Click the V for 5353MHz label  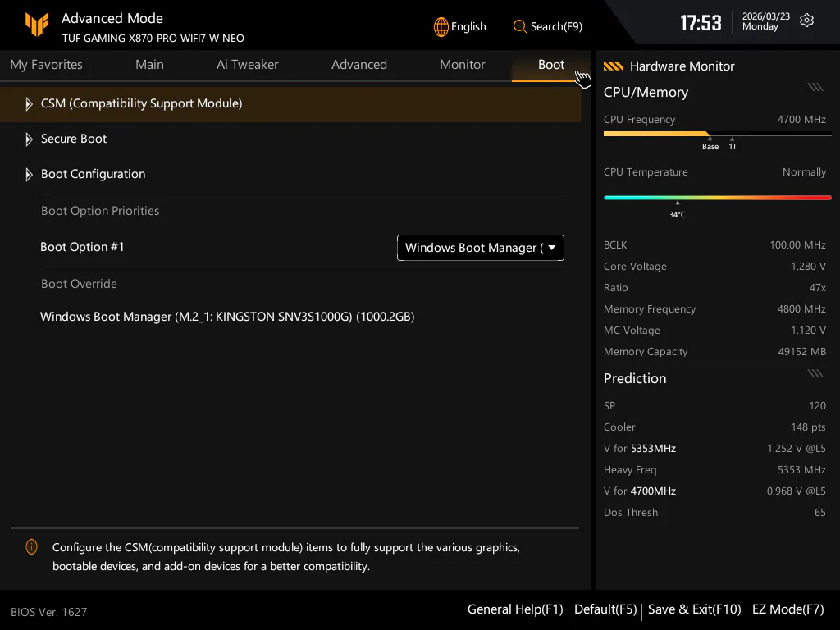point(640,449)
